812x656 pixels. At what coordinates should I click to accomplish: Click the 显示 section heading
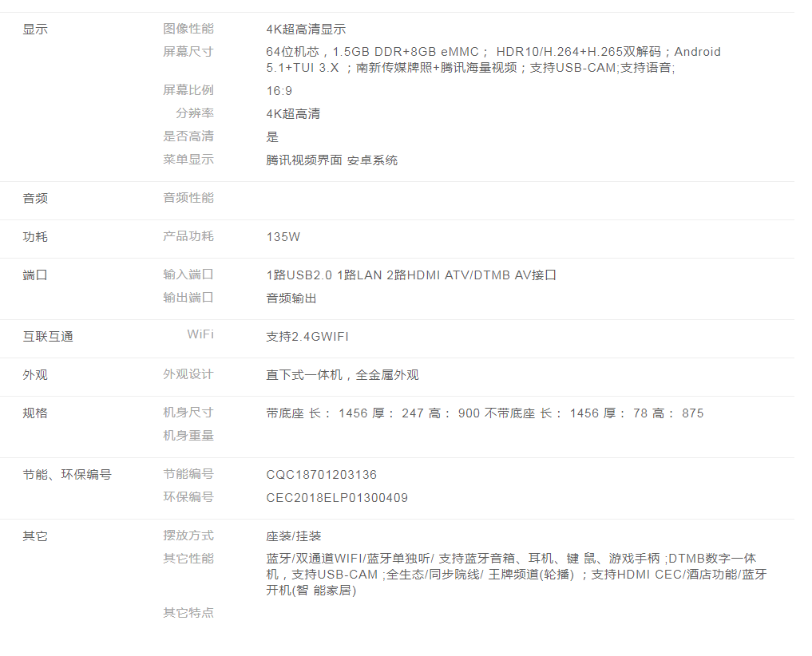(35, 30)
